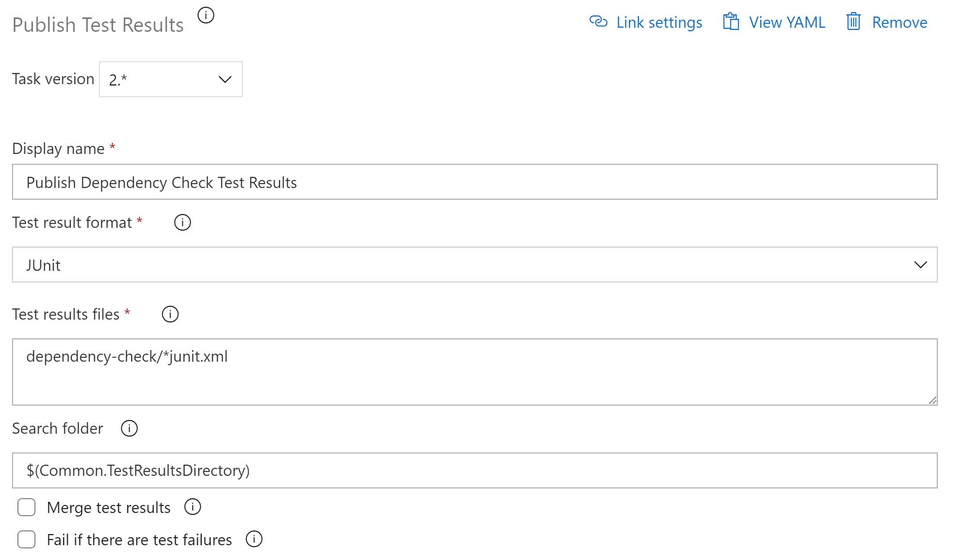Click the trash can Remove icon
The image size is (957, 560).
pyautogui.click(x=853, y=21)
